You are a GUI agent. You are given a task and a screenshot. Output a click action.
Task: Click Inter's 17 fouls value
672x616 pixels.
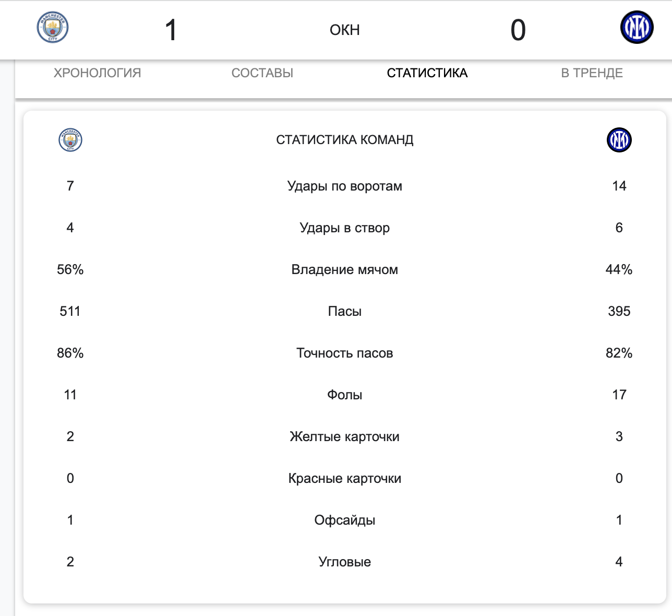point(619,395)
